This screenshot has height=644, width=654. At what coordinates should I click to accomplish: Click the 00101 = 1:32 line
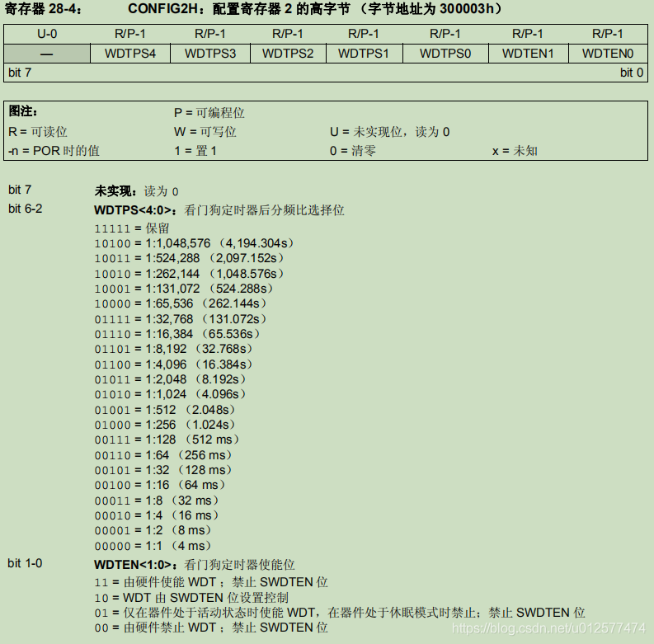162,471
